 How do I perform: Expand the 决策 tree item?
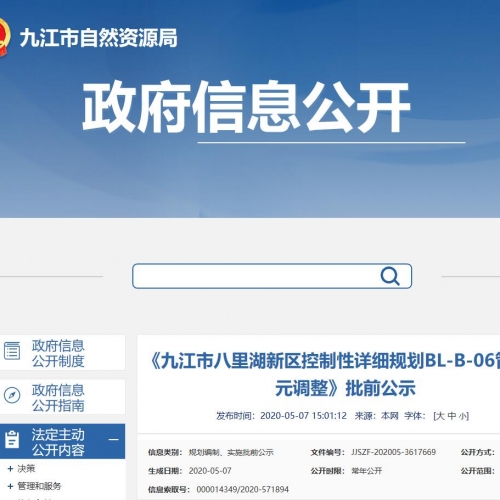click(10, 469)
